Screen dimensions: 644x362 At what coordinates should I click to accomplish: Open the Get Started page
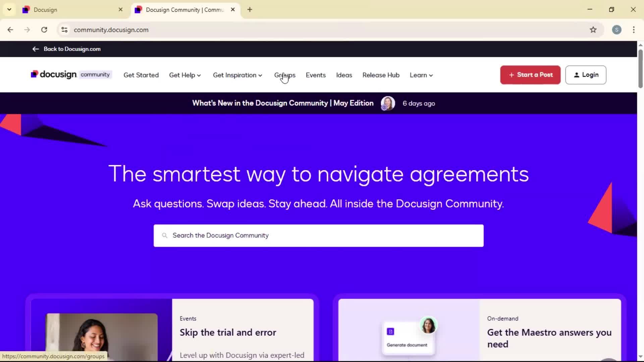click(141, 75)
